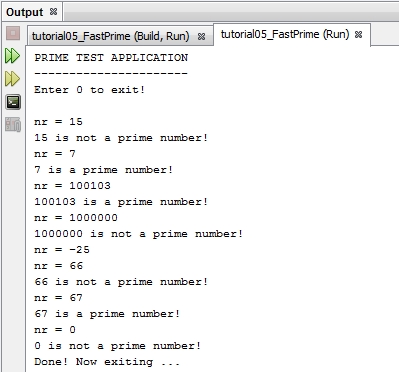Click the grayed-out tool icon below terminal icon
Screen dimensions: 399x372
click(x=13, y=125)
